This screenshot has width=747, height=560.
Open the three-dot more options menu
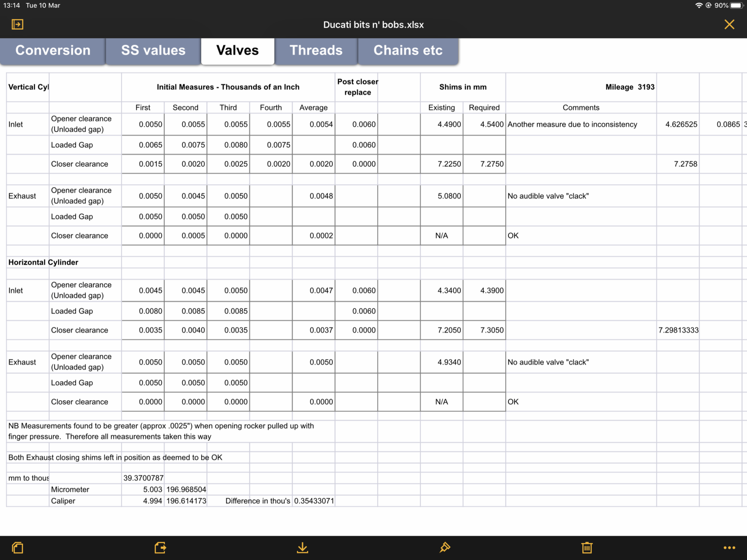pyautogui.click(x=729, y=547)
